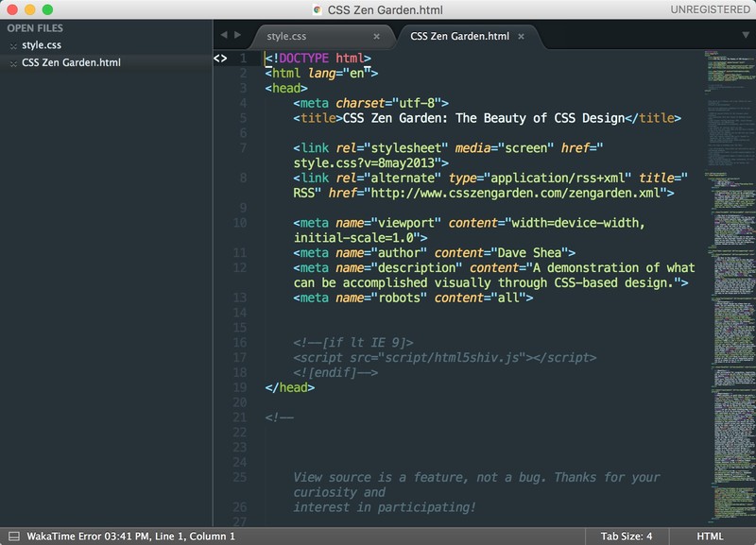This screenshot has height=545, width=756.
Task: Click the Chrome file icon in title bar
Action: (317, 9)
